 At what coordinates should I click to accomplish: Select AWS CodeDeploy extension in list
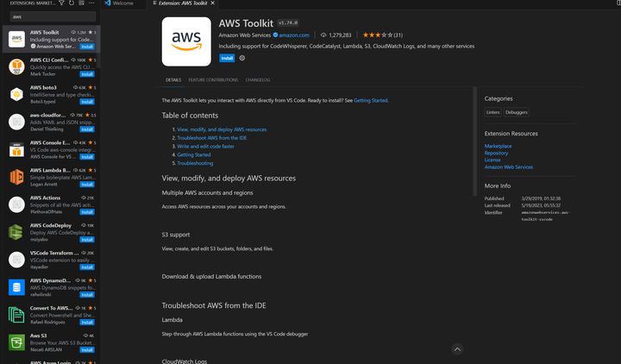[51, 232]
